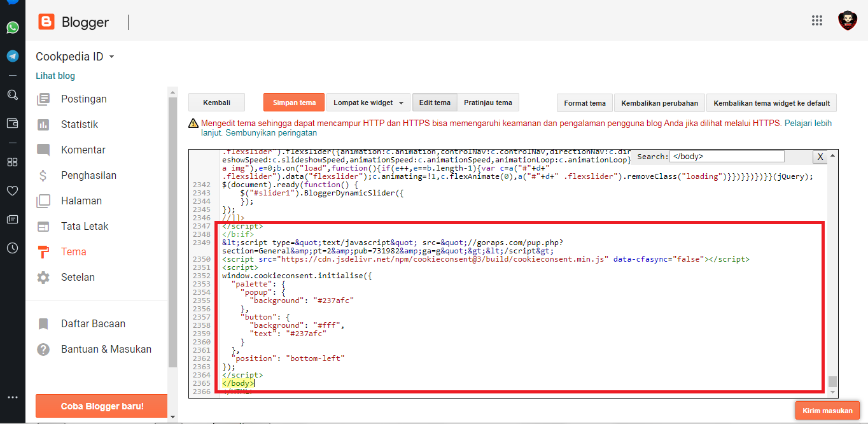Click the yellow warning triangle icon
This screenshot has width=868, height=424.
click(193, 124)
